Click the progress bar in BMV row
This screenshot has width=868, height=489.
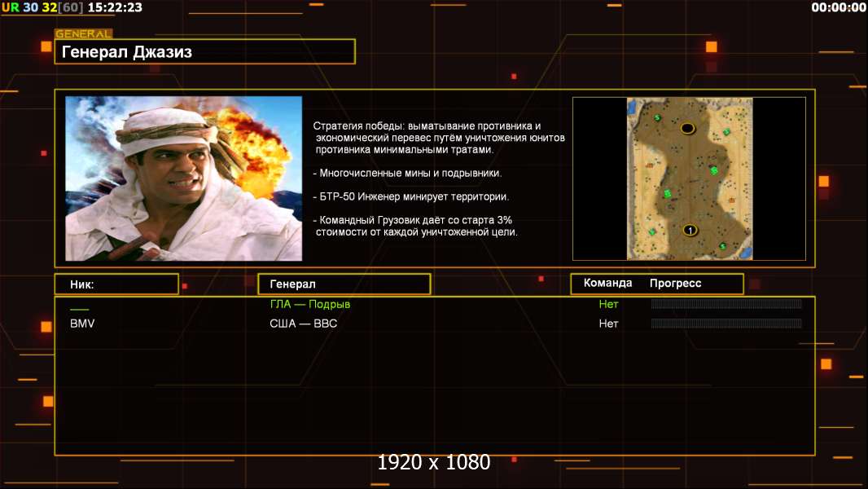coord(726,323)
